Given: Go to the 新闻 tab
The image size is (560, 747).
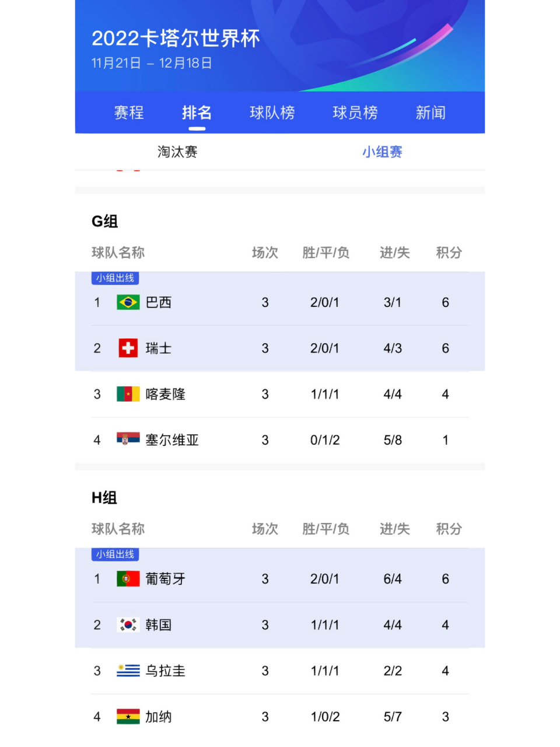Looking at the screenshot, I should click(x=430, y=113).
